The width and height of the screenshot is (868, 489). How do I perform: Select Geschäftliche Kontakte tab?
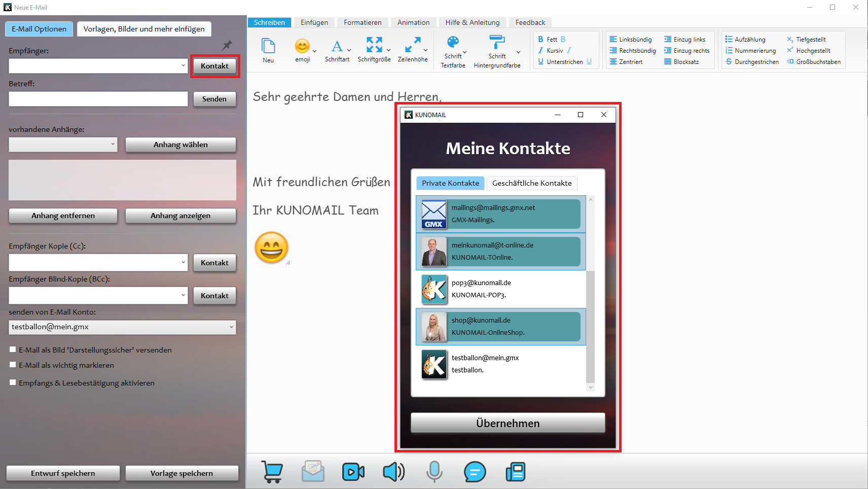532,183
